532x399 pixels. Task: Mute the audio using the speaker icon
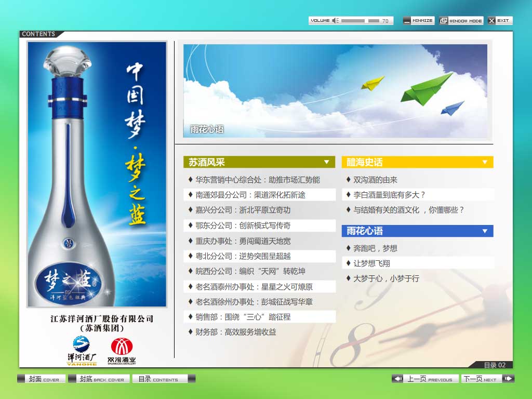tap(335, 20)
